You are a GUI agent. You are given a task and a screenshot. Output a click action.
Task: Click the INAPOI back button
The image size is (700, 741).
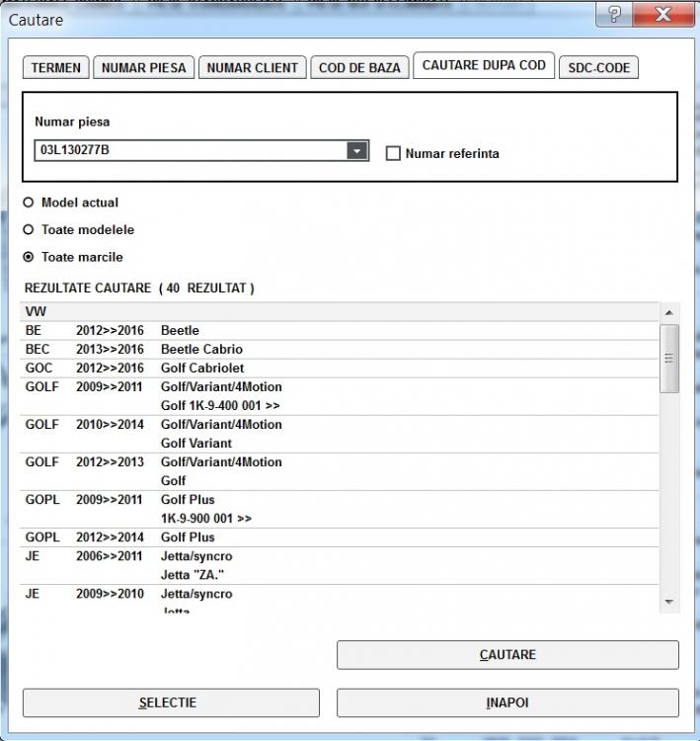pyautogui.click(x=507, y=702)
